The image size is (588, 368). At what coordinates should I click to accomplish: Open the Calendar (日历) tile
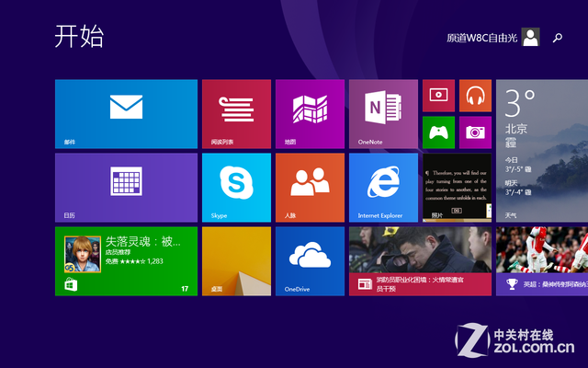tap(126, 188)
